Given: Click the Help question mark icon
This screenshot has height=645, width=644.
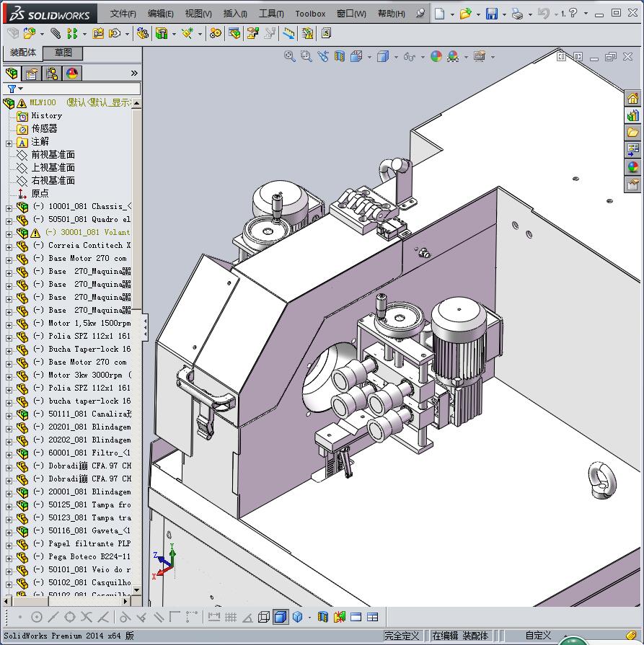Looking at the screenshot, I should [573, 13].
